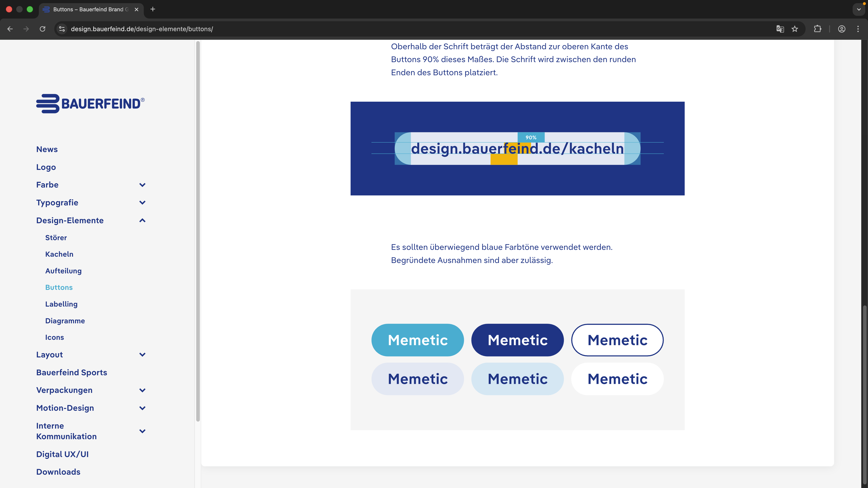The width and height of the screenshot is (868, 488).
Task: Click the sidebar navigation scrollbar
Action: (198, 231)
